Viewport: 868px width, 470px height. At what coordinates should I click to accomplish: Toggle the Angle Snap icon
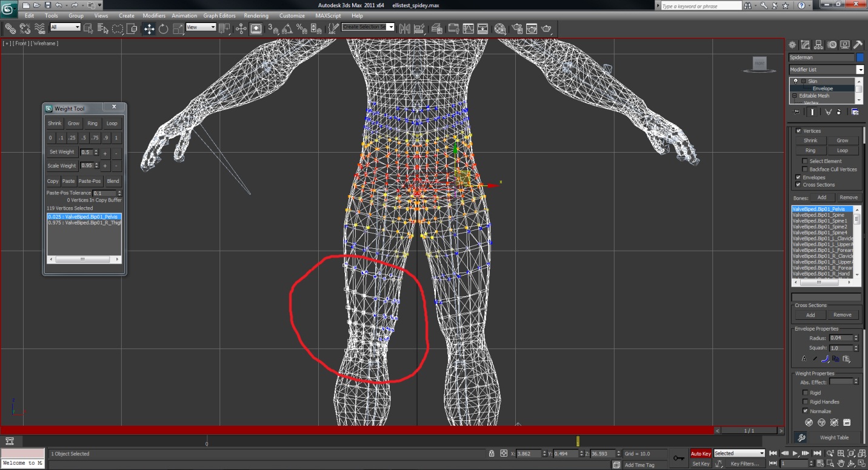click(287, 28)
